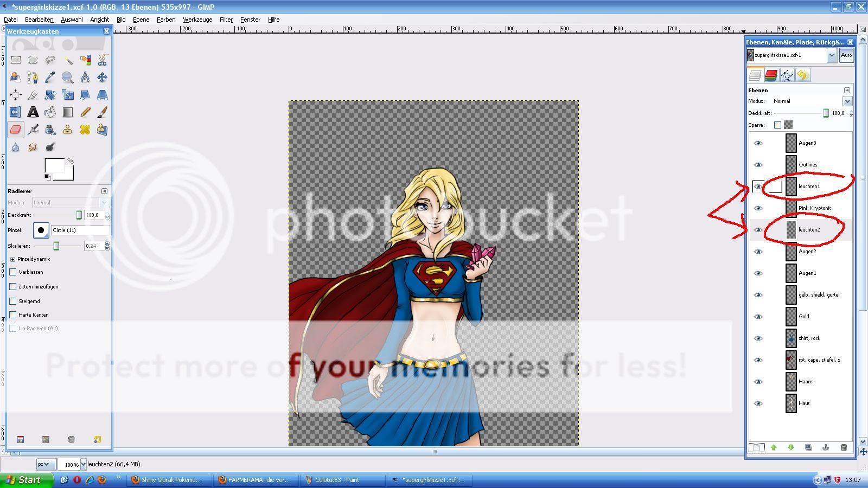Create a new layer button
Screen dimensions: 868x488
pos(756,447)
